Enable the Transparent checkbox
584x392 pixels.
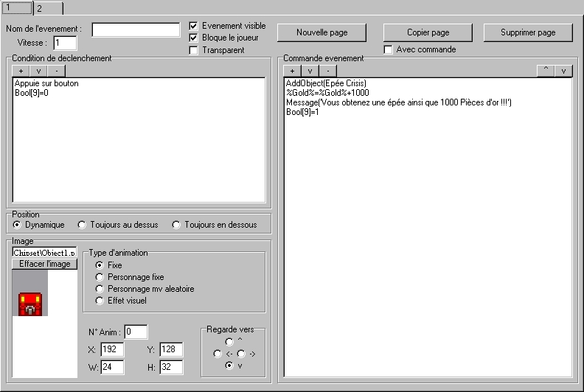coord(194,50)
